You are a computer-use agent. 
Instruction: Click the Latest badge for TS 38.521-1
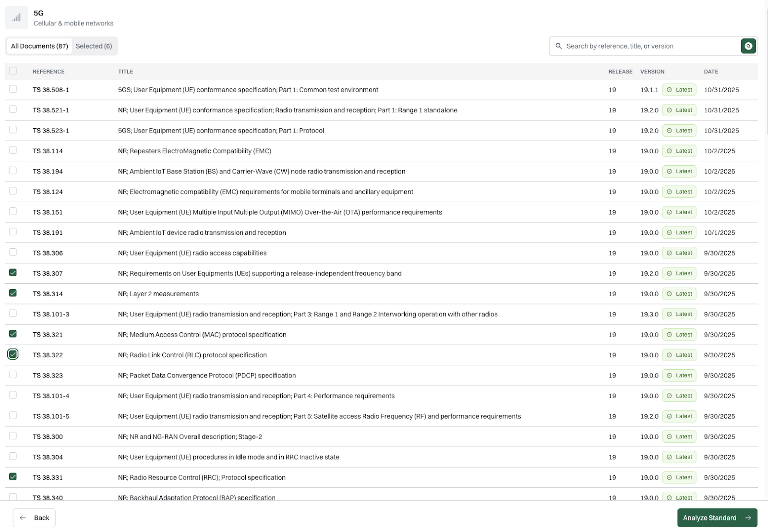click(x=679, y=110)
